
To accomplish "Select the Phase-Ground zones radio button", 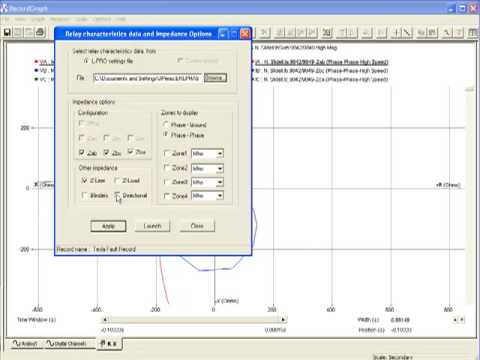I will (166, 125).
